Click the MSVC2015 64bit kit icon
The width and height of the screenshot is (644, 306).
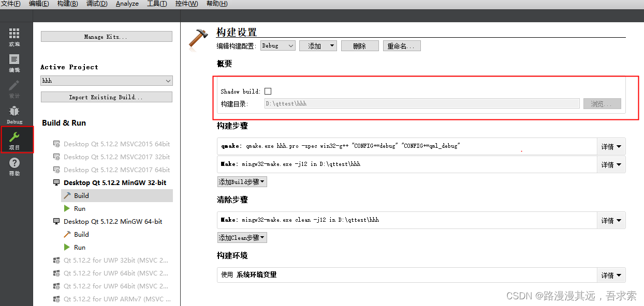coord(56,144)
